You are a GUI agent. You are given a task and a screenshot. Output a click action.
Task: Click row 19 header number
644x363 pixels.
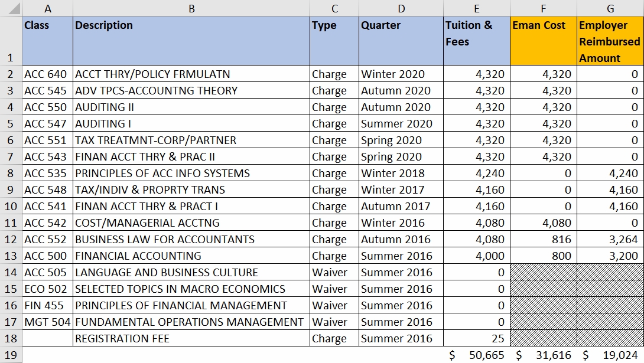point(11,355)
